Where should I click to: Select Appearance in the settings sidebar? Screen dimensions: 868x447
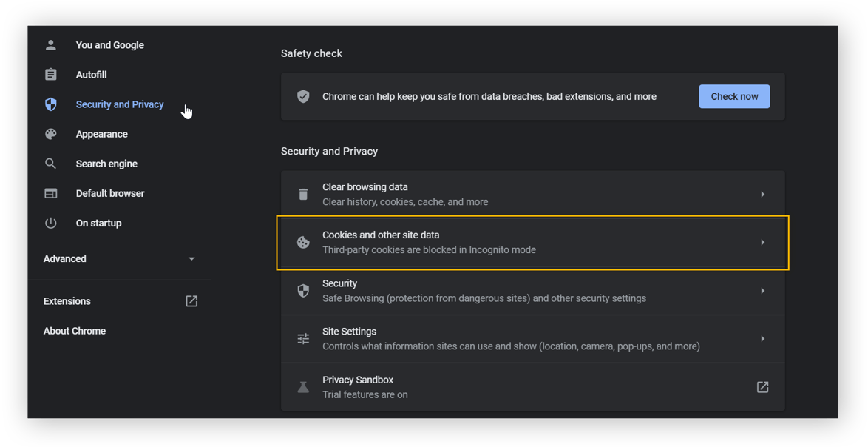[102, 134]
